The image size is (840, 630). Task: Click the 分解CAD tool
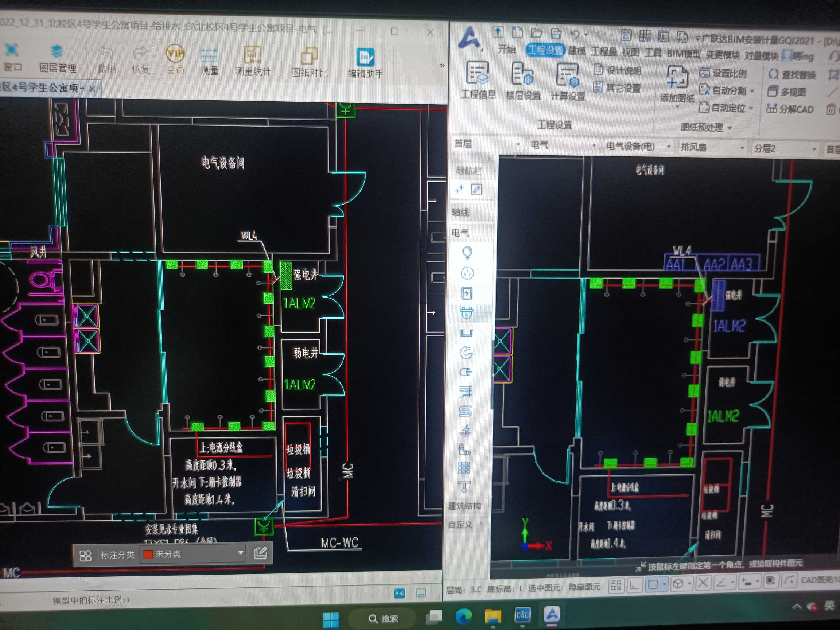[790, 109]
